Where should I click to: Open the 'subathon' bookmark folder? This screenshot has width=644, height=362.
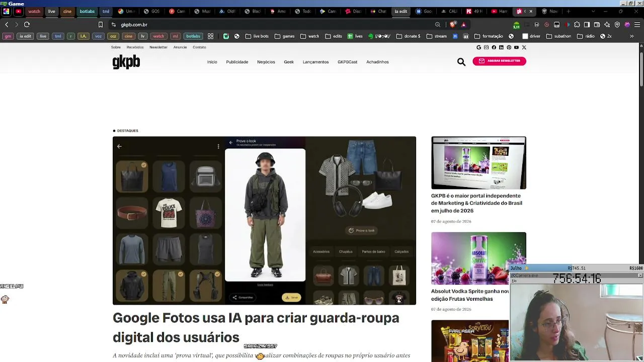(x=558, y=36)
